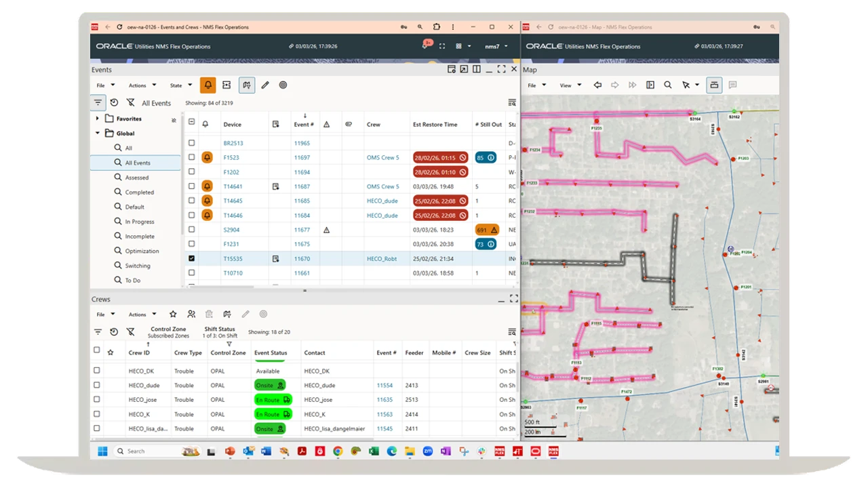Check the checkbox for crew HECO_dude
868x488 pixels.
coord(96,385)
